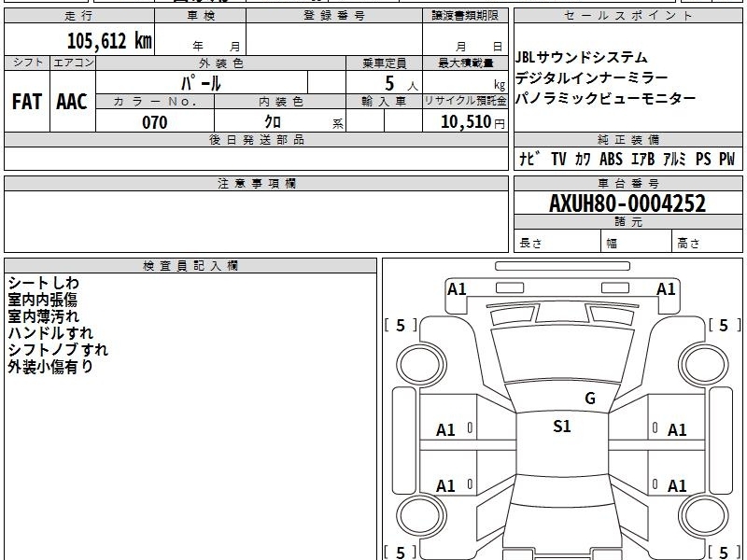Select the interior color value クロ
This screenshot has height=560, width=747.
click(273, 122)
